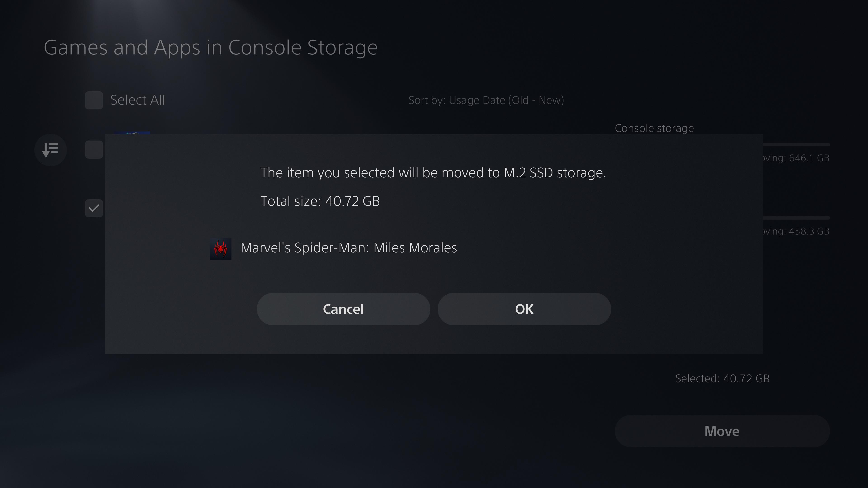Tick the Select All checkbox
Viewport: 868px width, 488px height.
pos(94,100)
